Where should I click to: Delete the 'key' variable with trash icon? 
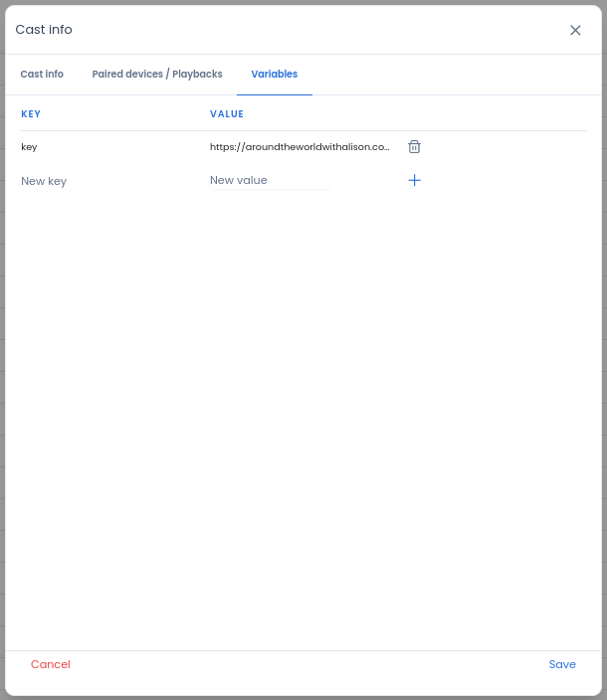coord(414,147)
